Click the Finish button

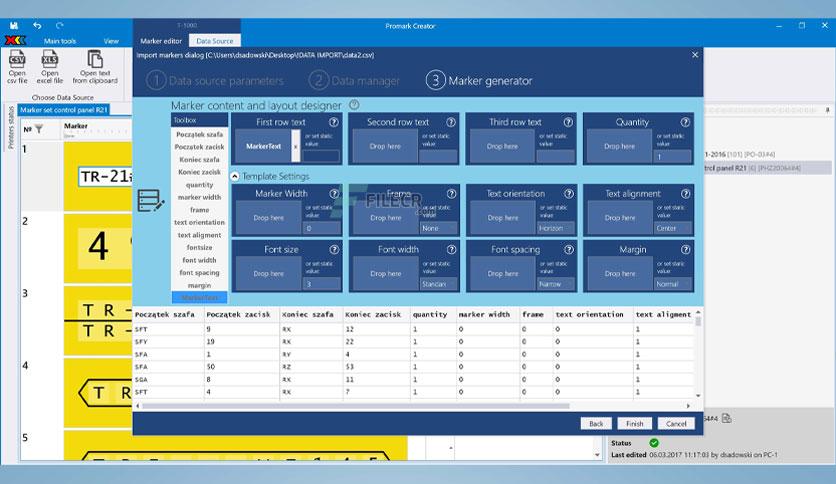click(x=634, y=424)
